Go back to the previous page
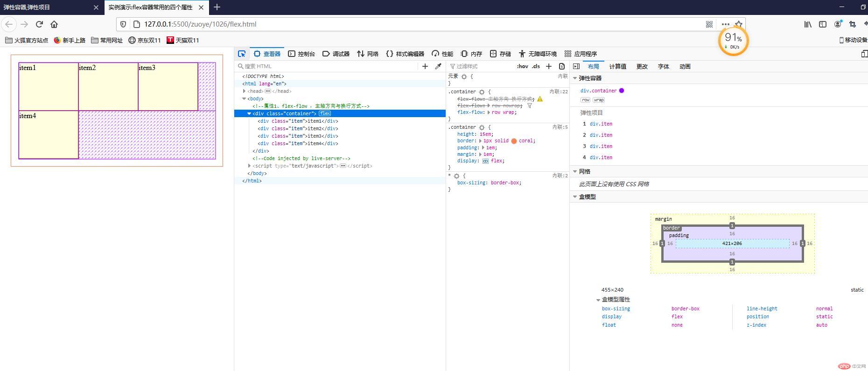This screenshot has height=371, width=868. [x=9, y=24]
